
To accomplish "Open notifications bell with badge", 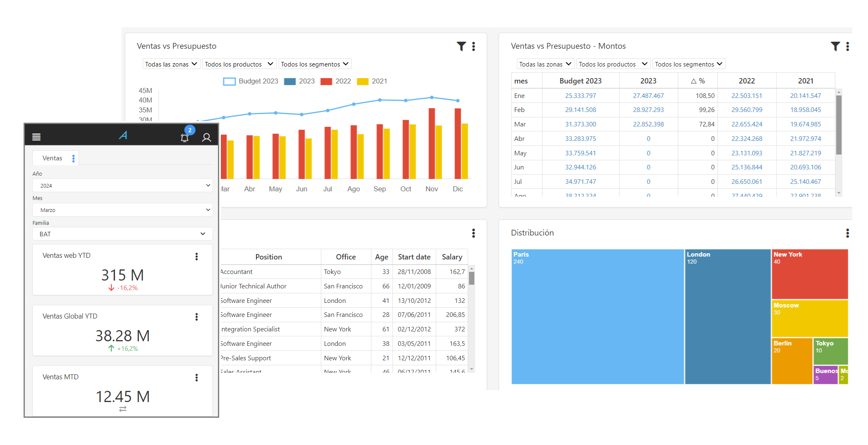I will click(185, 138).
